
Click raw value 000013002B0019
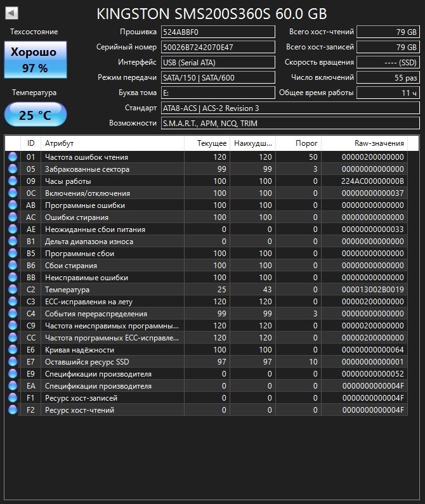[372, 290]
